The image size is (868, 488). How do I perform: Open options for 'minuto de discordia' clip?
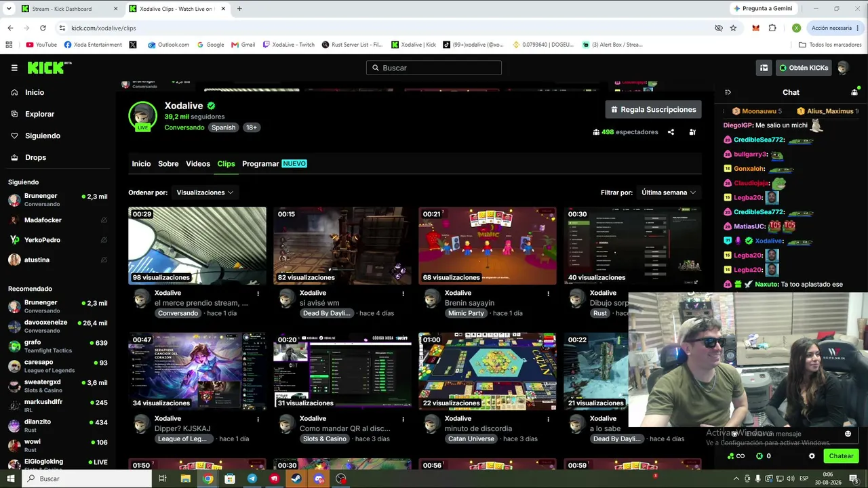[x=548, y=419]
